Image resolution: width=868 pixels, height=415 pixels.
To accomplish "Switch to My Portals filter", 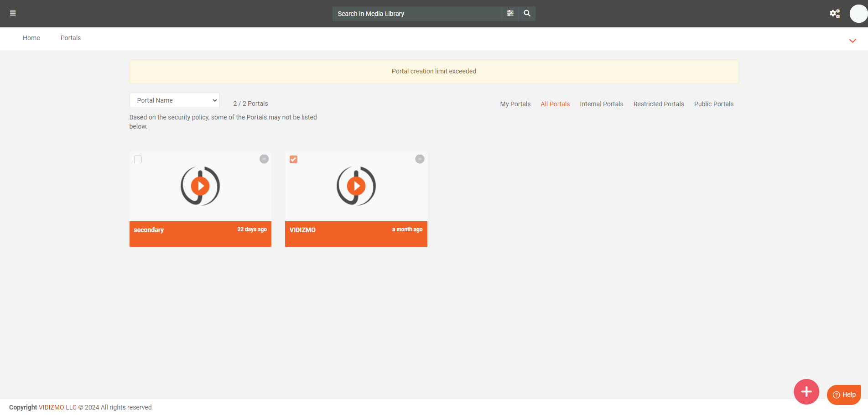I will 515,104.
